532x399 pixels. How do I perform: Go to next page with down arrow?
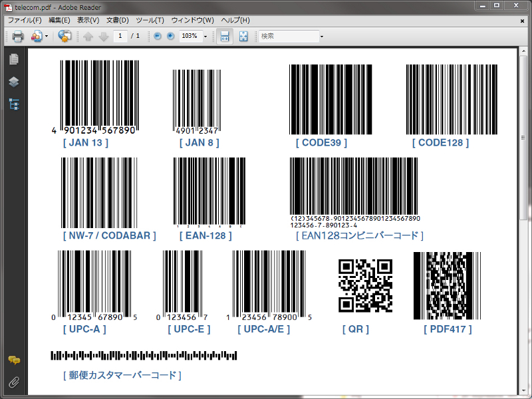(104, 37)
